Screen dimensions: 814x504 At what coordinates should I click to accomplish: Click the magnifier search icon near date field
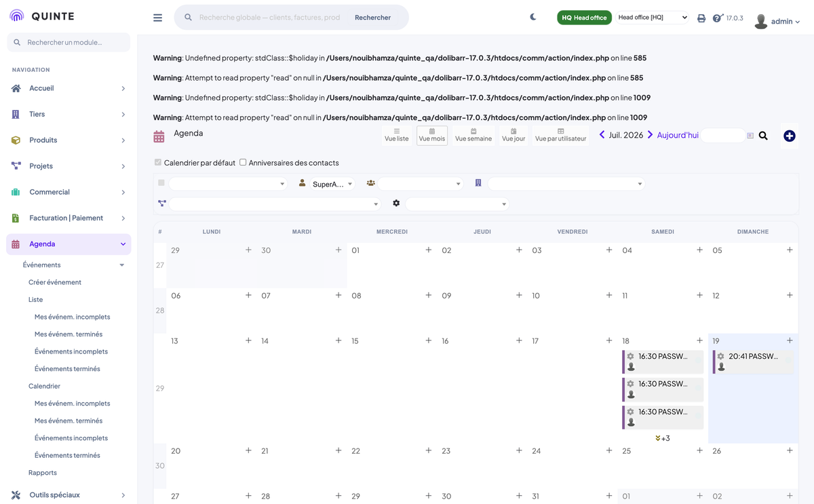click(763, 136)
